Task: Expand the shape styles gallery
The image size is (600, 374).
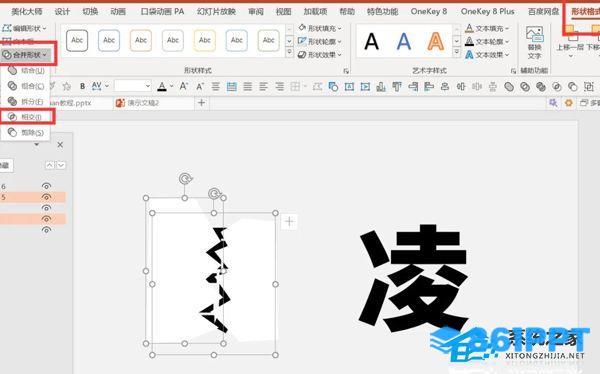Action: tap(290, 51)
